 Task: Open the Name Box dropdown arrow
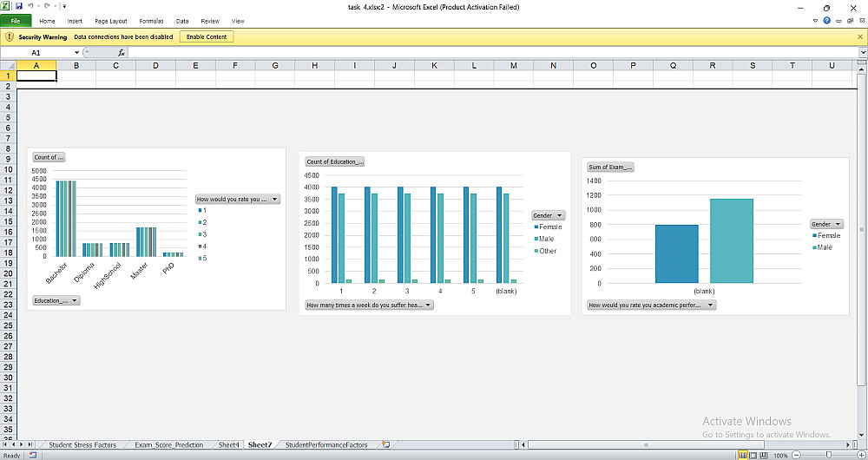click(77, 53)
